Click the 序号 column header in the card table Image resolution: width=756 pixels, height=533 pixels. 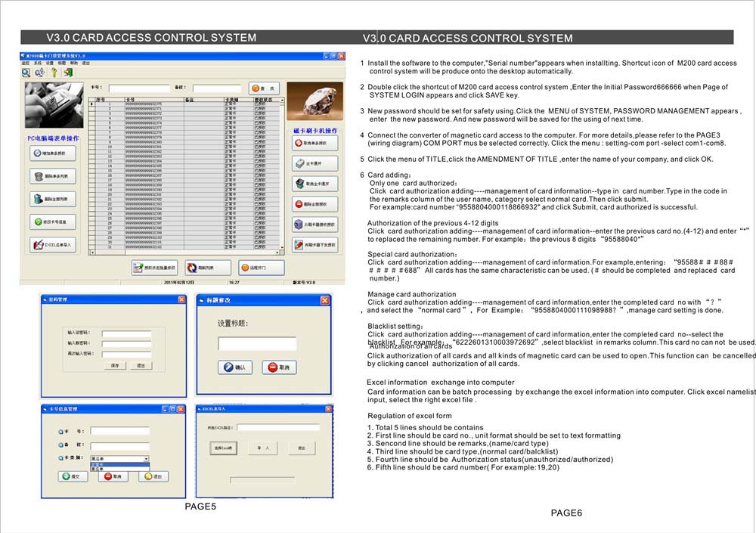(x=110, y=100)
